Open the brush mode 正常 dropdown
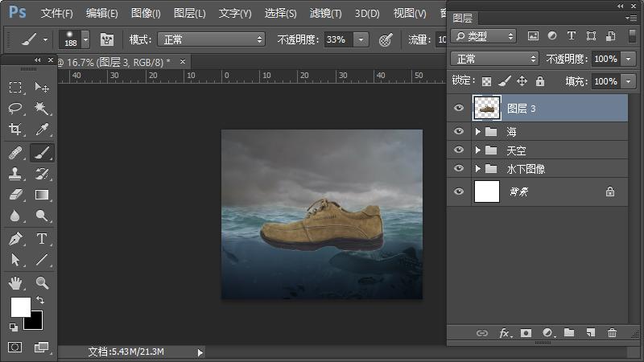This screenshot has height=362, width=644. (x=212, y=39)
